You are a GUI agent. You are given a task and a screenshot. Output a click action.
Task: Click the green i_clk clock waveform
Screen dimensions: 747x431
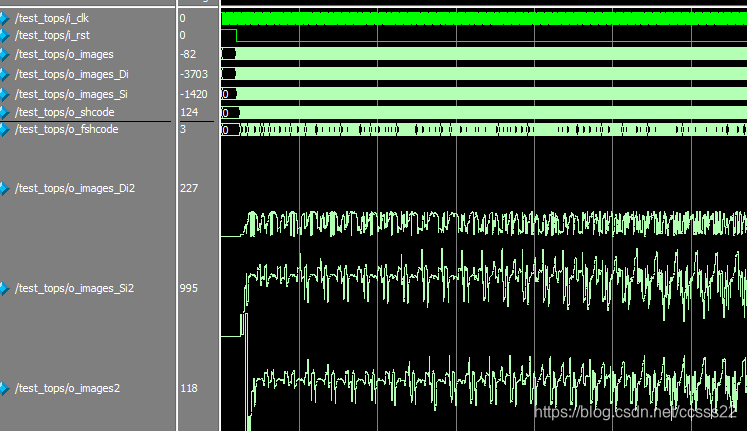(x=484, y=19)
